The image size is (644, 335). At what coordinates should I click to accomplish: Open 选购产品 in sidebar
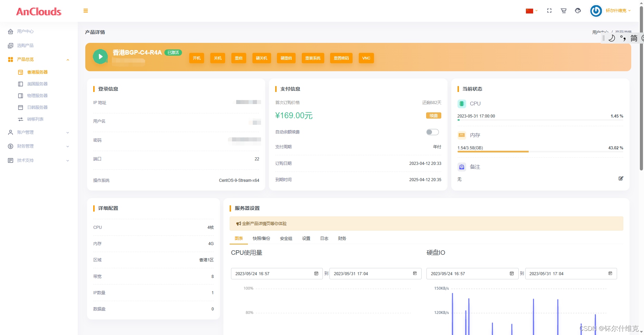pos(25,46)
